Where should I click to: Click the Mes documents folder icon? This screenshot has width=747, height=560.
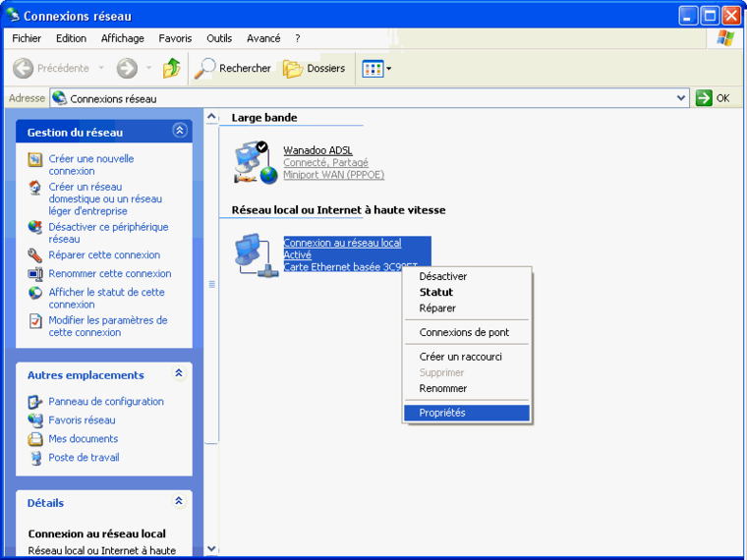pos(35,439)
